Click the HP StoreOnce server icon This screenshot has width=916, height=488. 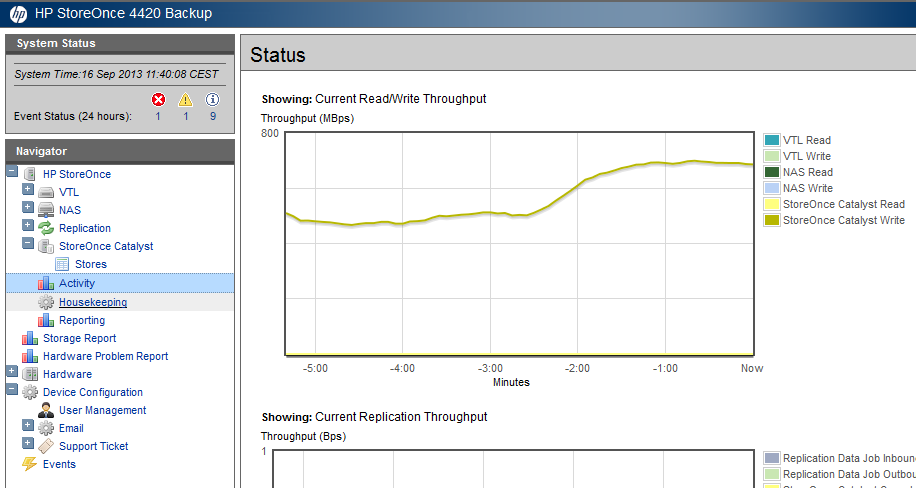click(30, 174)
